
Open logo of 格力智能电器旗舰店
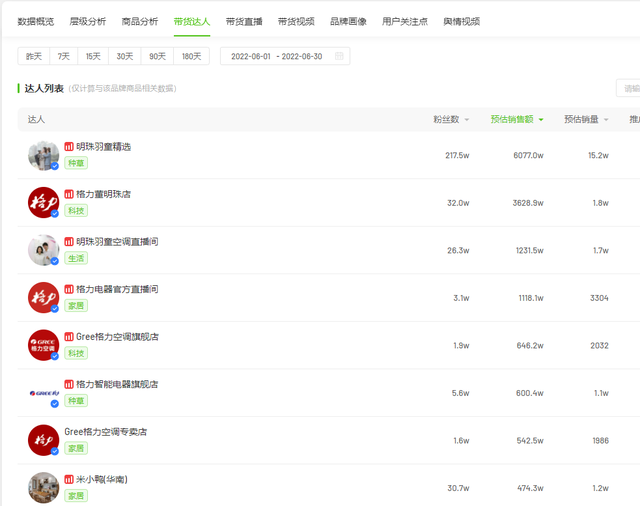click(x=43, y=393)
